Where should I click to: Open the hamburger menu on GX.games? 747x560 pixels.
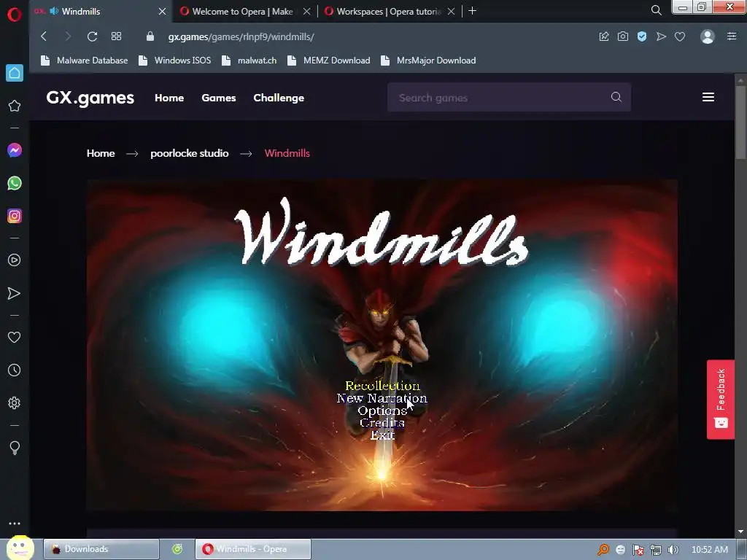[708, 97]
